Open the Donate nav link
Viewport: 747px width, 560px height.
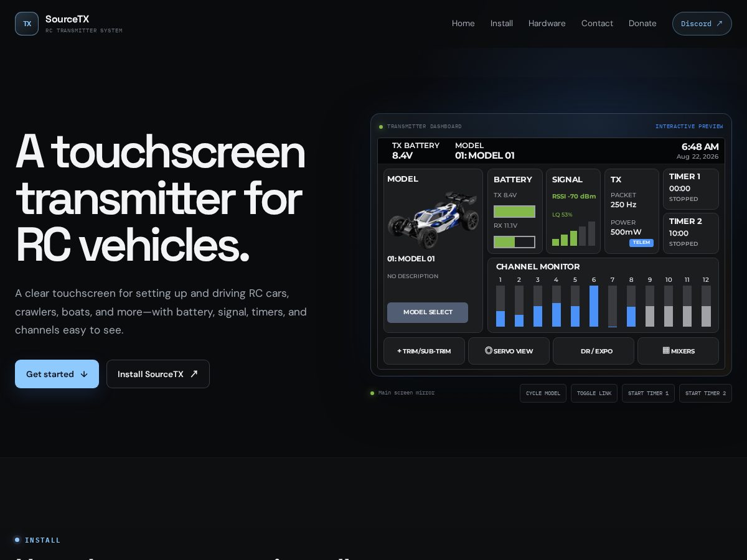(x=642, y=24)
